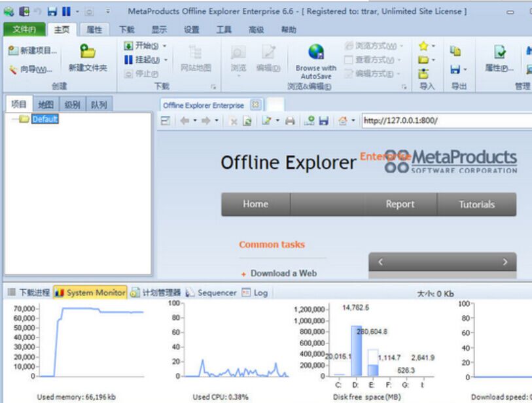Click the edit page pencil icon
Image resolution: width=532 pixels, height=403 pixels.
click(267, 121)
